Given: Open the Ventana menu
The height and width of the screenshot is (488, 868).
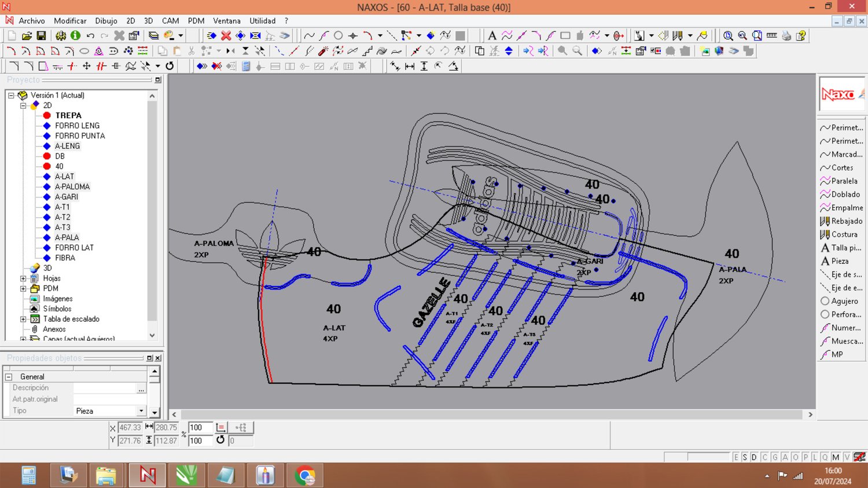Looking at the screenshot, I should click(x=227, y=21).
